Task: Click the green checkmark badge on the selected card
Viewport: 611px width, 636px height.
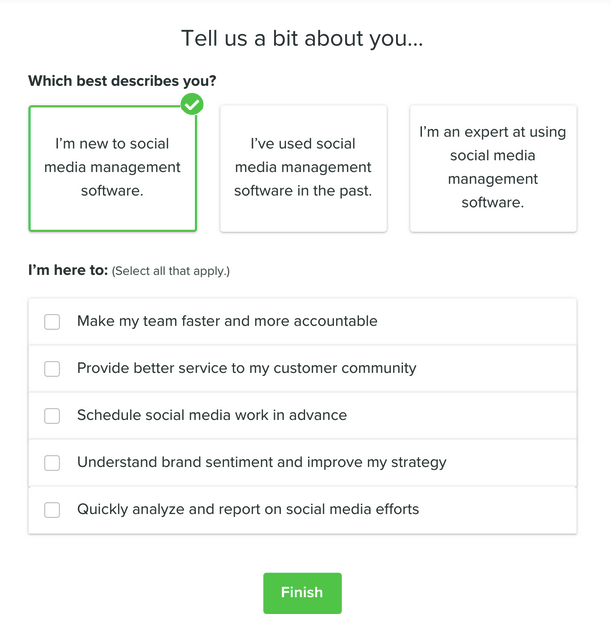Action: tap(192, 103)
